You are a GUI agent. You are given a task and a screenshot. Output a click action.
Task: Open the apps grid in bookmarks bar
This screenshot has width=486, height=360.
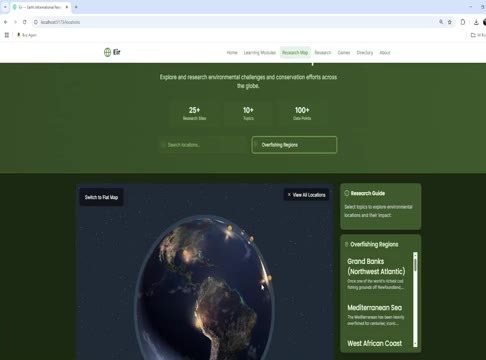7,35
